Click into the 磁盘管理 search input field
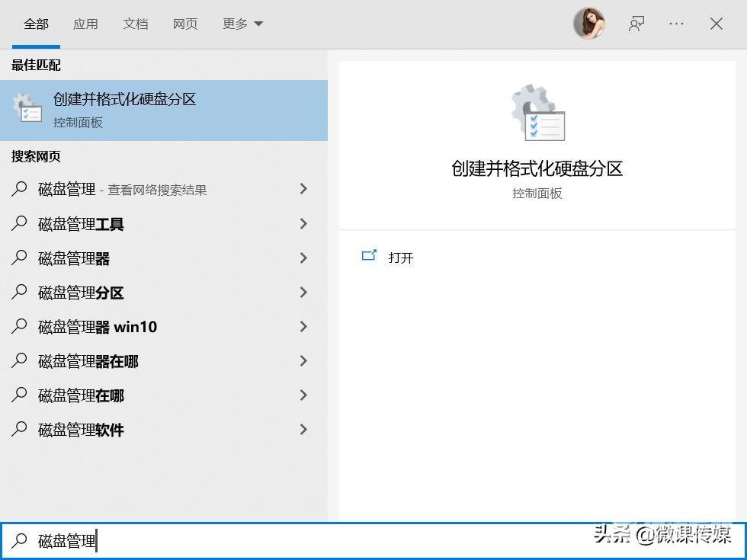The image size is (747, 560). (x=373, y=540)
